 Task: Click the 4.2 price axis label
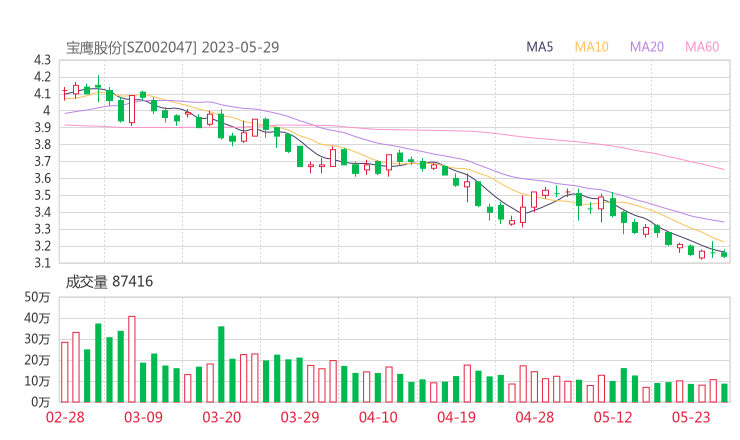coord(42,77)
